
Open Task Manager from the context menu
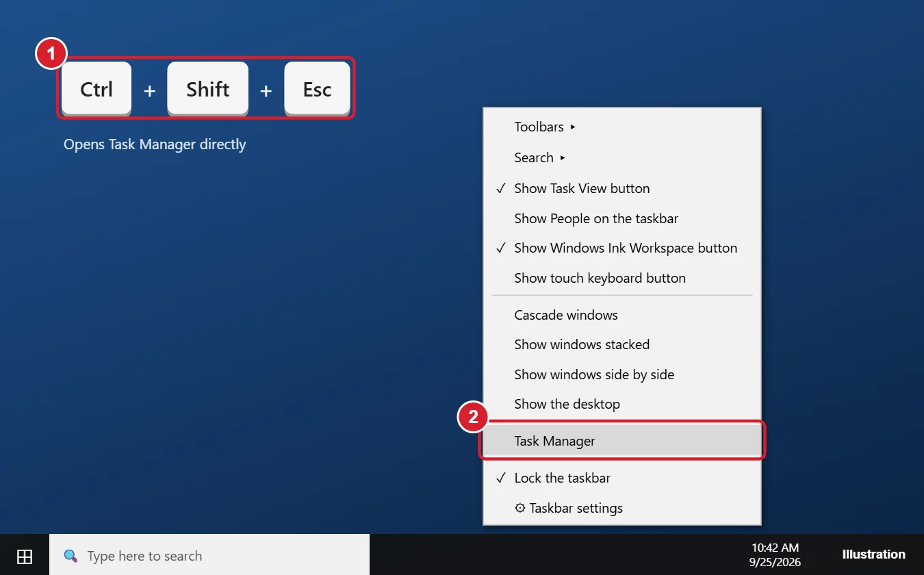pos(622,441)
